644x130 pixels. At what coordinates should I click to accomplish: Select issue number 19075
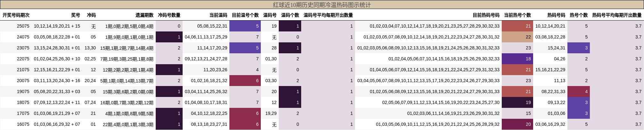click(23, 91)
